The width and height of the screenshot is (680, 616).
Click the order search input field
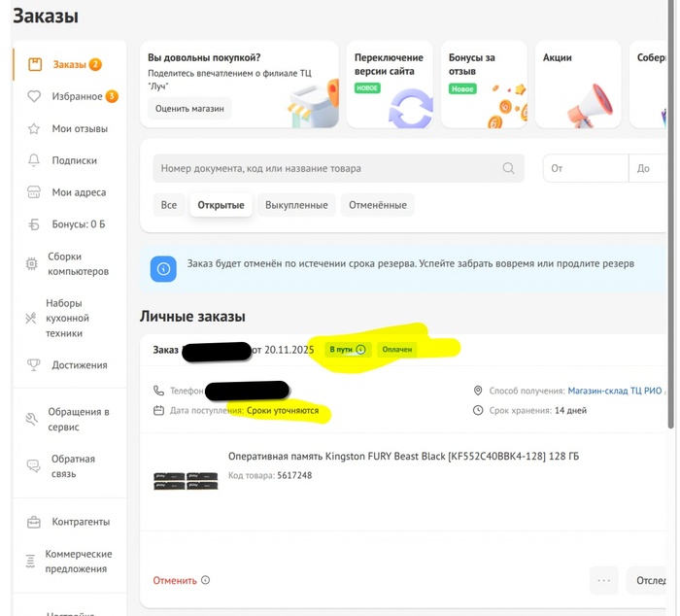click(x=330, y=168)
